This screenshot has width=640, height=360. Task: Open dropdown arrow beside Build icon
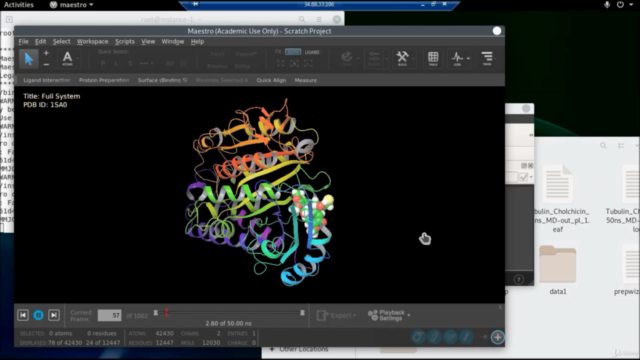point(414,58)
